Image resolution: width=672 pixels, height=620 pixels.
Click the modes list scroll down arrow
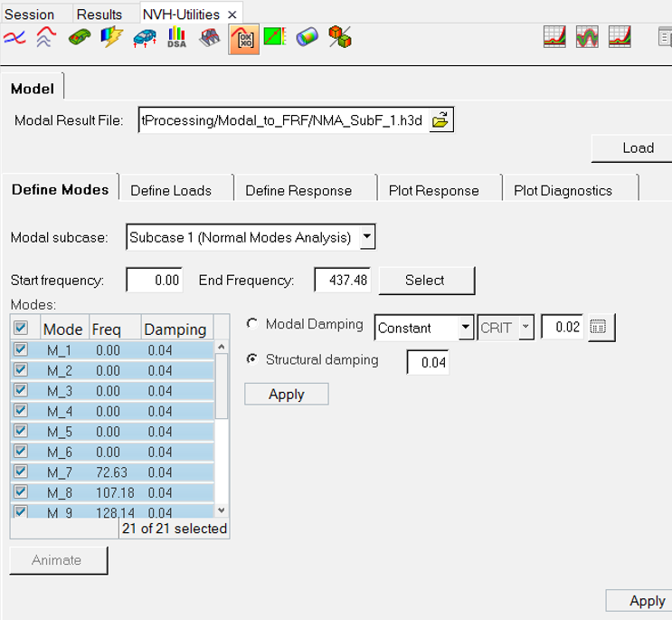tap(222, 510)
